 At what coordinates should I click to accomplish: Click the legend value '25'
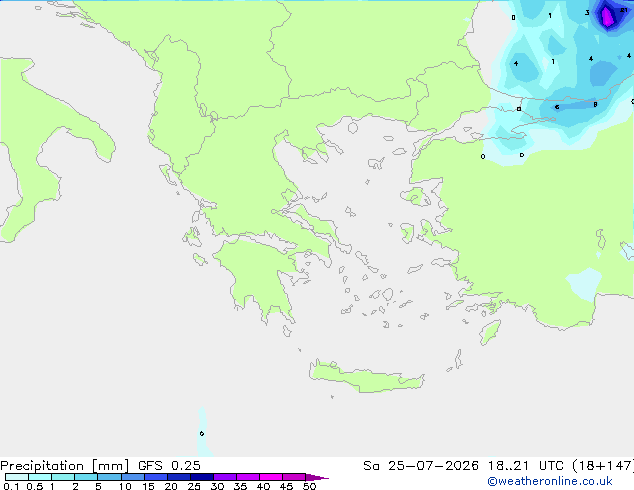(194, 486)
